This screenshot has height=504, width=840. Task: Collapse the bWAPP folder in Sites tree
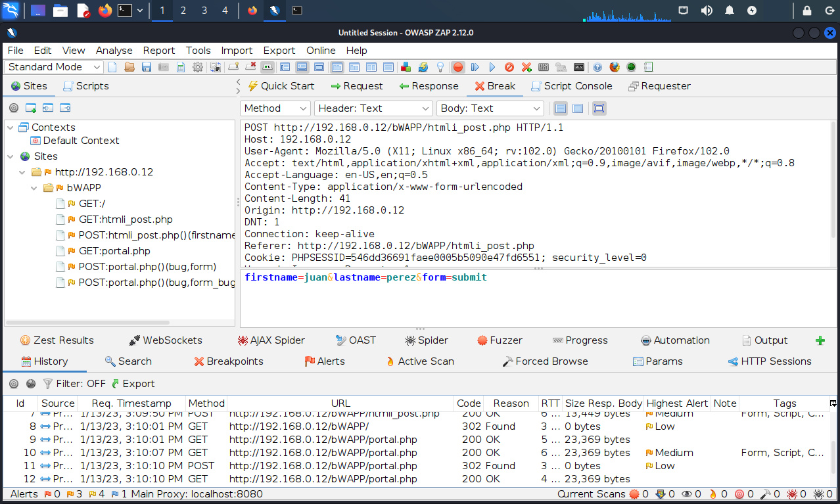(34, 188)
